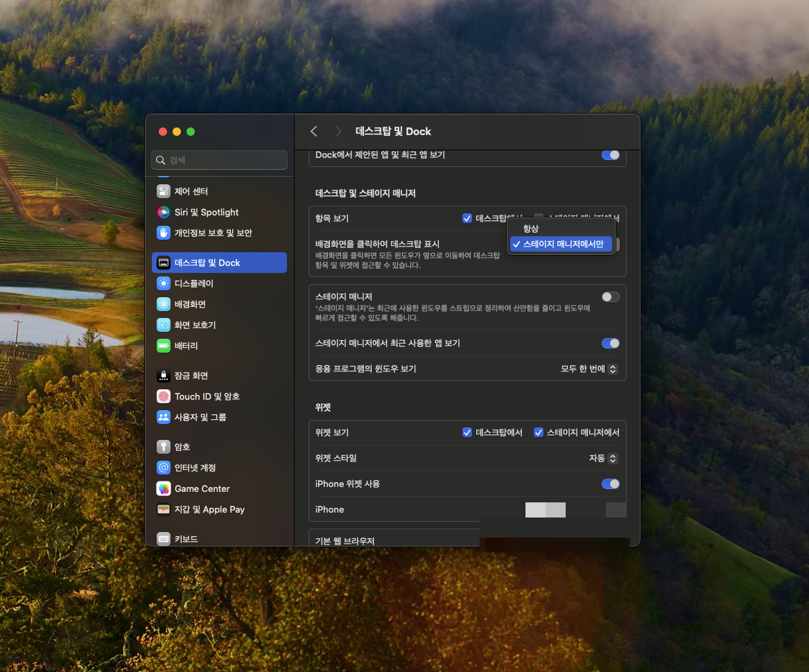Click 배경화면을 클릭하여 데스크탑 표시 label
This screenshot has height=672, width=809.
click(377, 244)
